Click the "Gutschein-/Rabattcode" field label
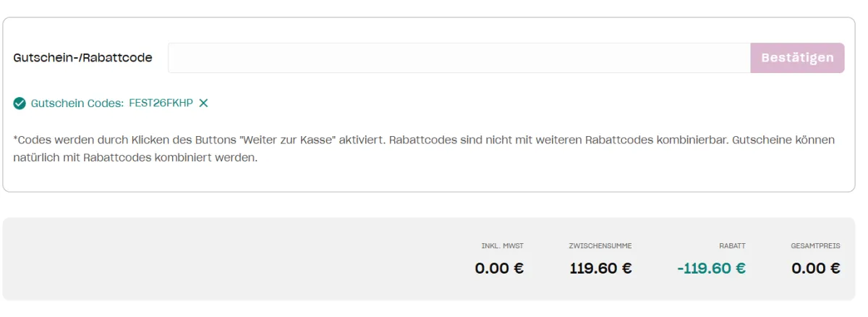Image resolution: width=868 pixels, height=317 pixels. [83, 58]
